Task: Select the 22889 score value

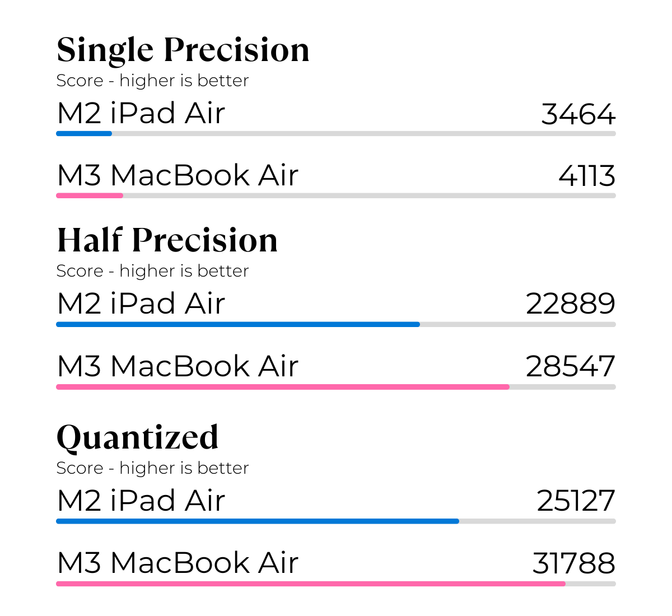Action: pos(570,304)
